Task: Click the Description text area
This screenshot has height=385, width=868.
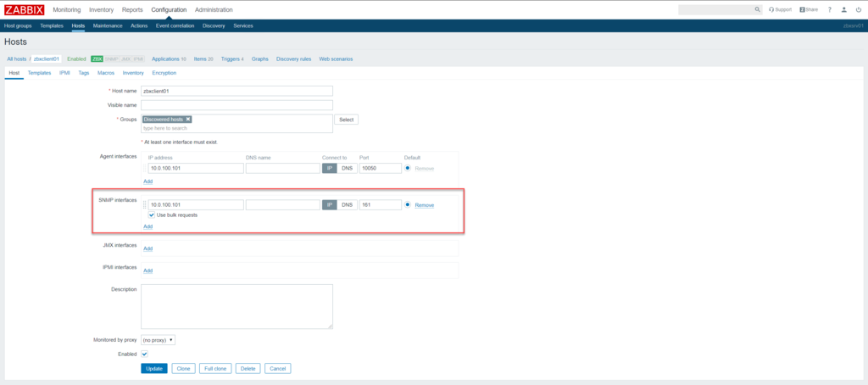Action: 236,305
